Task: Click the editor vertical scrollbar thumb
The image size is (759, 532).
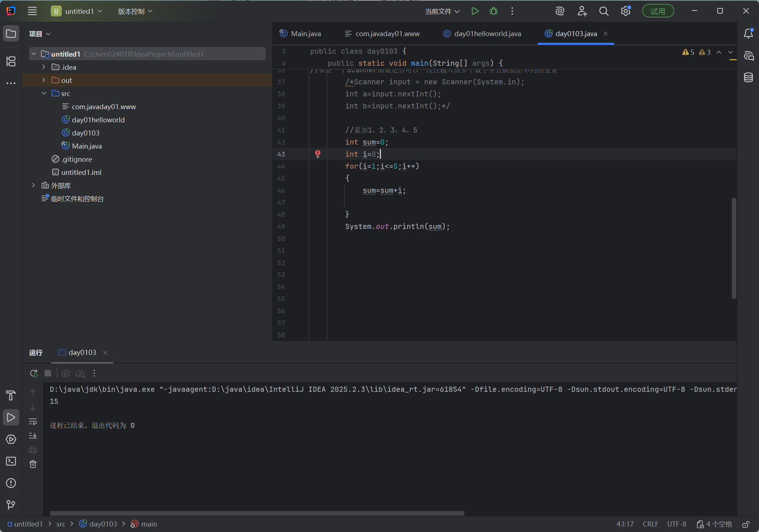Action: pyautogui.click(x=734, y=248)
